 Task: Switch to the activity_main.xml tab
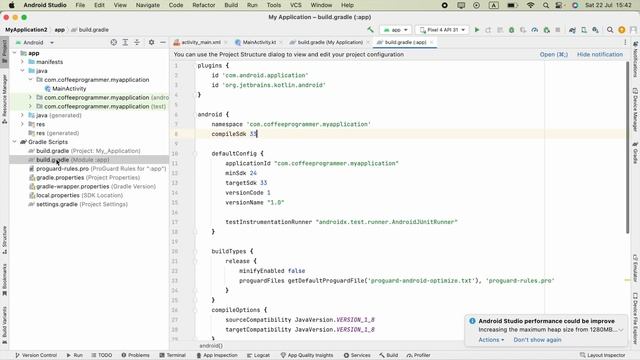pyautogui.click(x=197, y=42)
